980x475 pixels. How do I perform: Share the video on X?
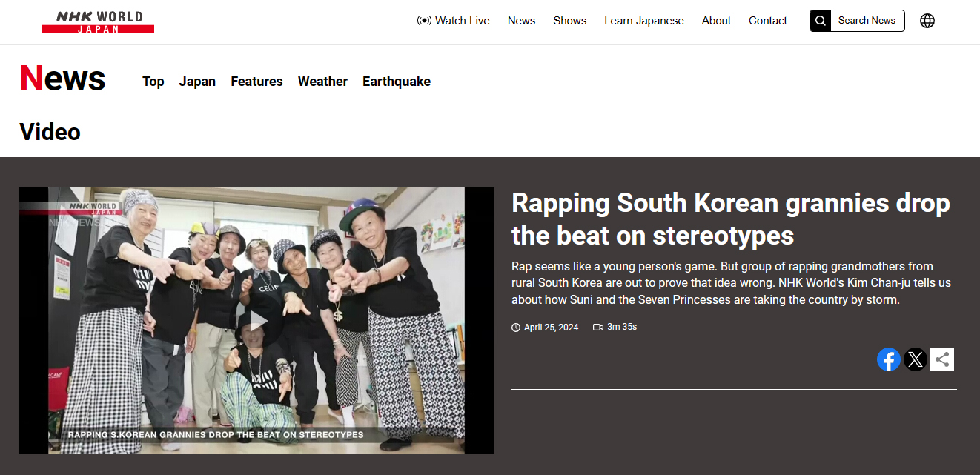916,359
